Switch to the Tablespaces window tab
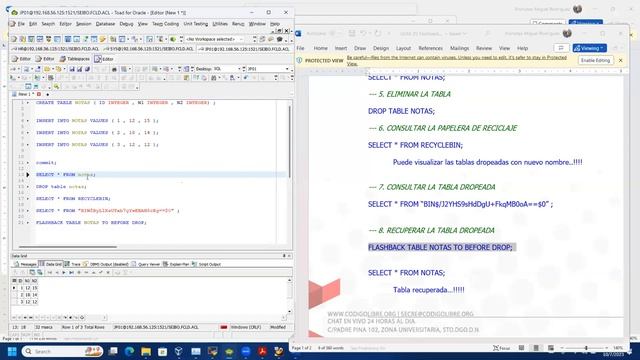The width and height of the screenshot is (640, 360). (75, 59)
